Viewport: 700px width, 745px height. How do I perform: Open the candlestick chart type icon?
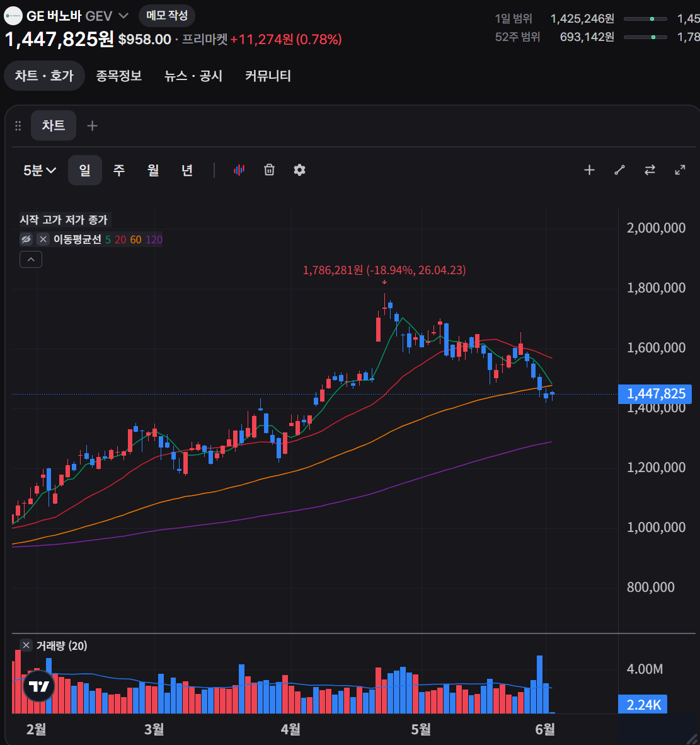click(239, 170)
